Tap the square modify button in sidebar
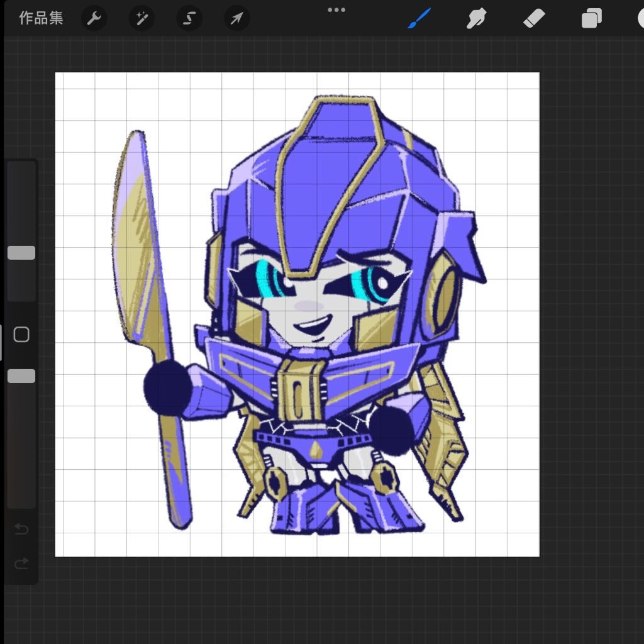 [x=21, y=335]
